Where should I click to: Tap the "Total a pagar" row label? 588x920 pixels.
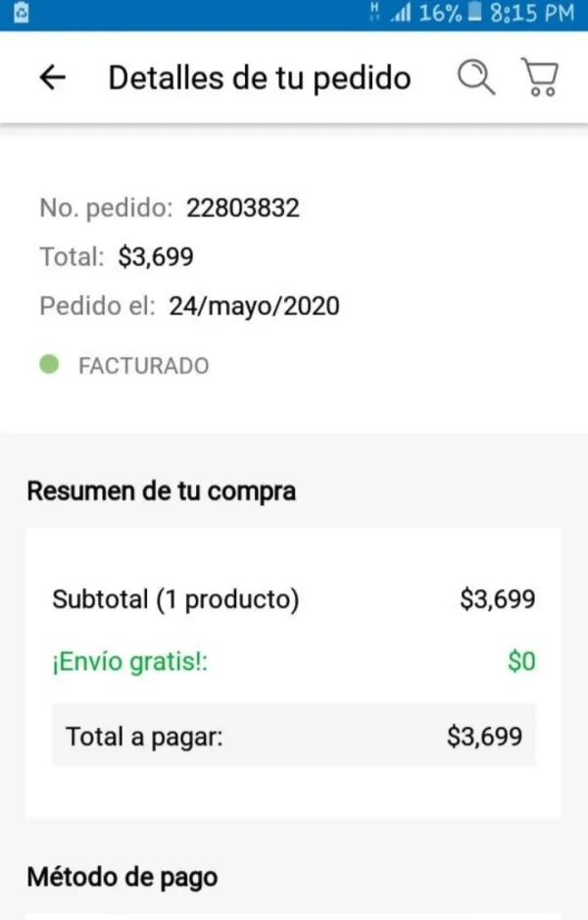point(144,736)
